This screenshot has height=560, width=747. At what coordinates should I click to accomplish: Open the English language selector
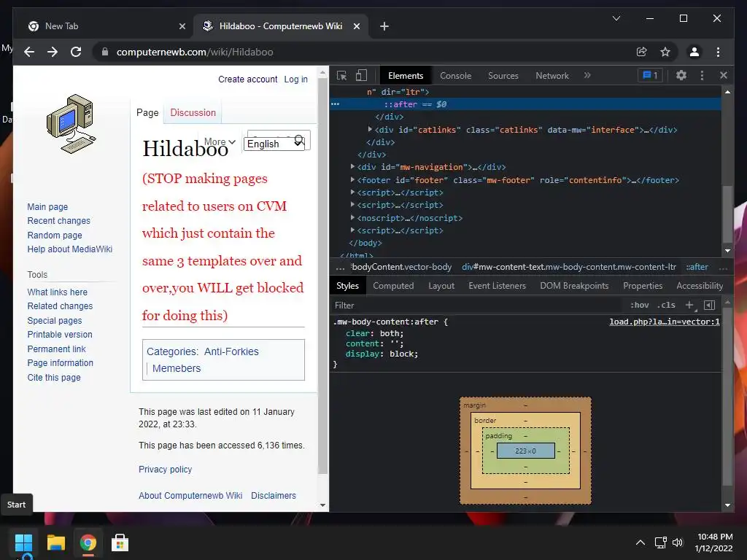pyautogui.click(x=274, y=144)
